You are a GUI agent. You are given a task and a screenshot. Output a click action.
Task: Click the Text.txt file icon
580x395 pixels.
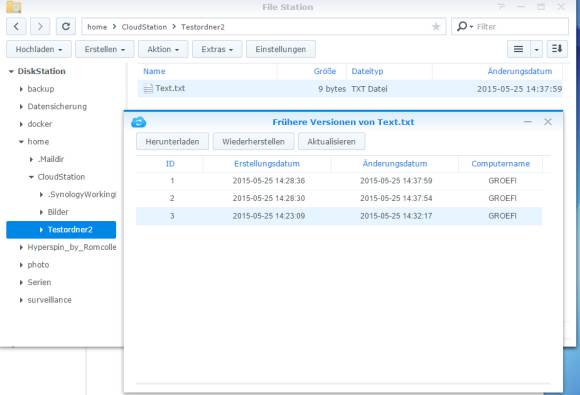[148, 88]
